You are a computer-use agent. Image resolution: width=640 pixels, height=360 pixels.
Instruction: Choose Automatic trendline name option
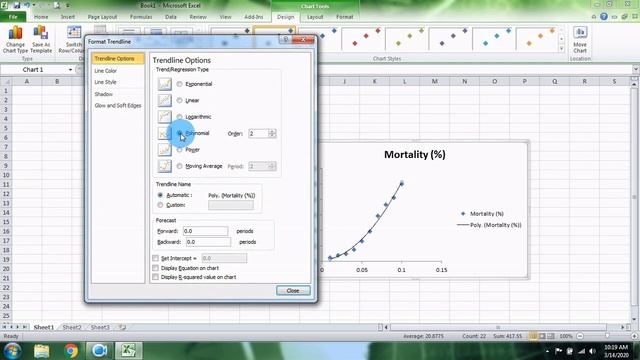(160, 195)
